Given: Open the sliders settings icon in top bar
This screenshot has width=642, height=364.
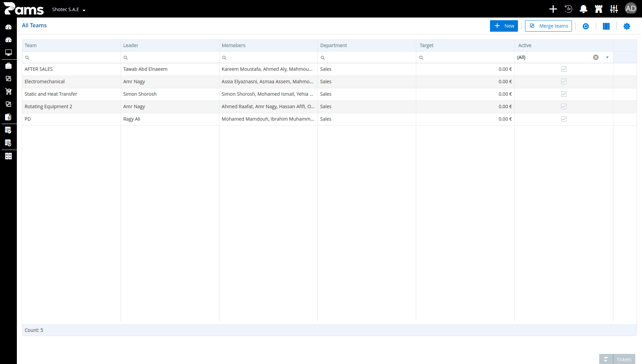Looking at the screenshot, I should click(x=614, y=9).
